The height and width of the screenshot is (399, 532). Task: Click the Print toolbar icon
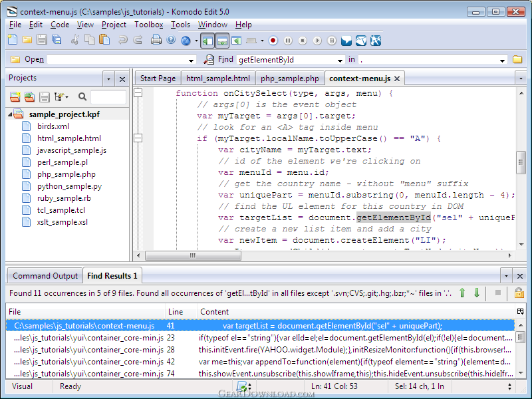click(156, 40)
